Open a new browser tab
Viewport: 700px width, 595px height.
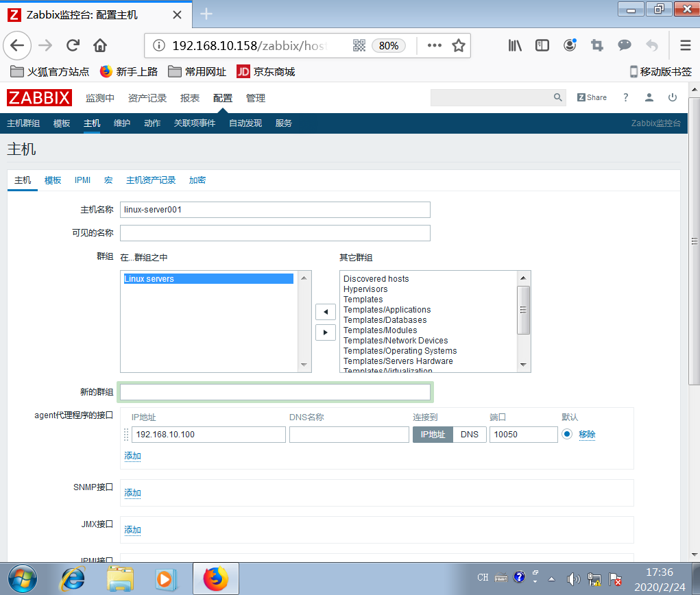(206, 14)
